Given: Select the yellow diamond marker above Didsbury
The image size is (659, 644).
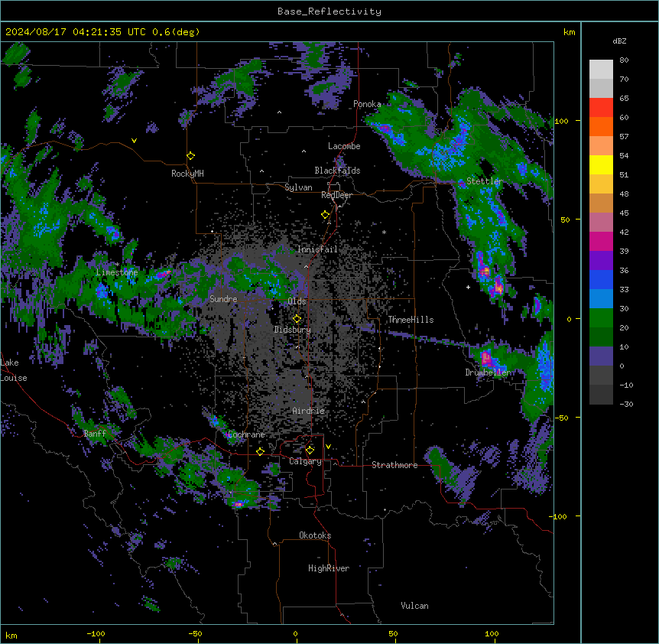Looking at the screenshot, I should (297, 318).
